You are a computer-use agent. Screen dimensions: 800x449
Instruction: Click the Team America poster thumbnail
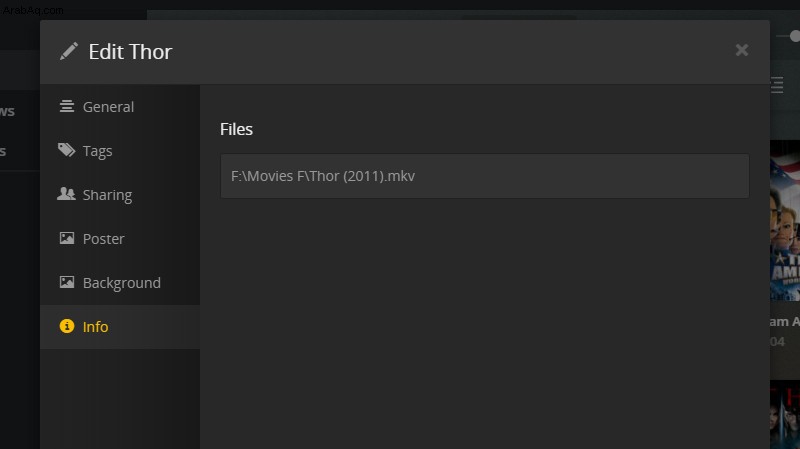tap(785, 220)
